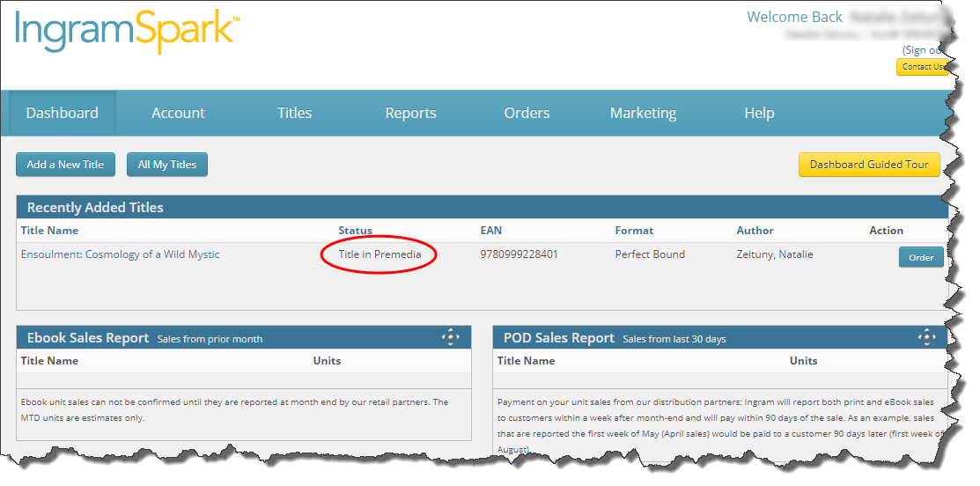The height and width of the screenshot is (486, 980).
Task: Open the Titles menu
Action: pyautogui.click(x=294, y=113)
